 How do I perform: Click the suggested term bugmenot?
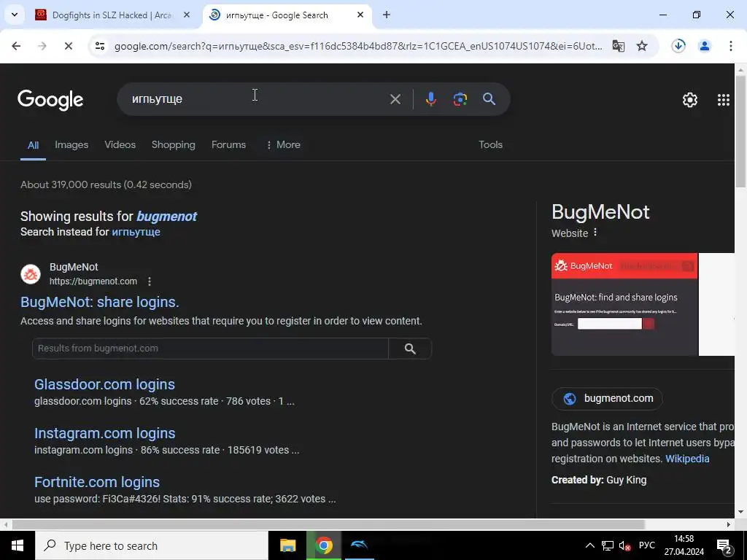pyautogui.click(x=167, y=216)
